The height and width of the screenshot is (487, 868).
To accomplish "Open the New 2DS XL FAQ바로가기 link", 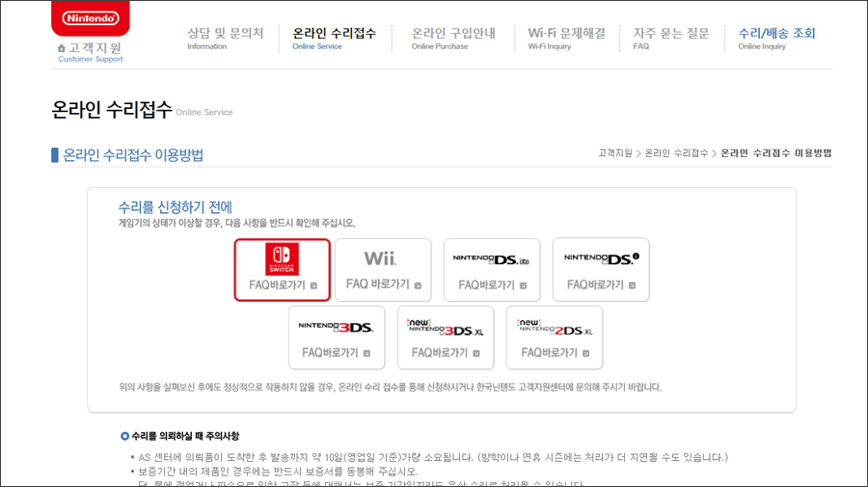I will coord(556,353).
